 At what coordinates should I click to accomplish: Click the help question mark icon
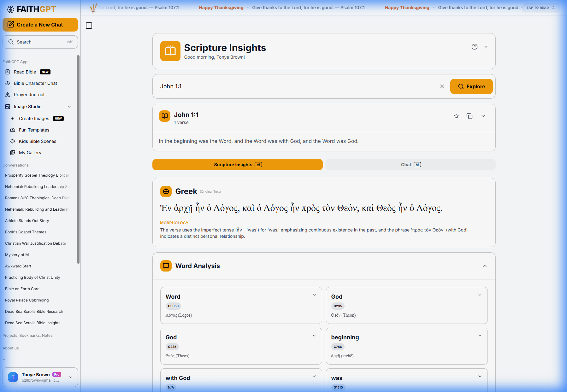point(475,47)
